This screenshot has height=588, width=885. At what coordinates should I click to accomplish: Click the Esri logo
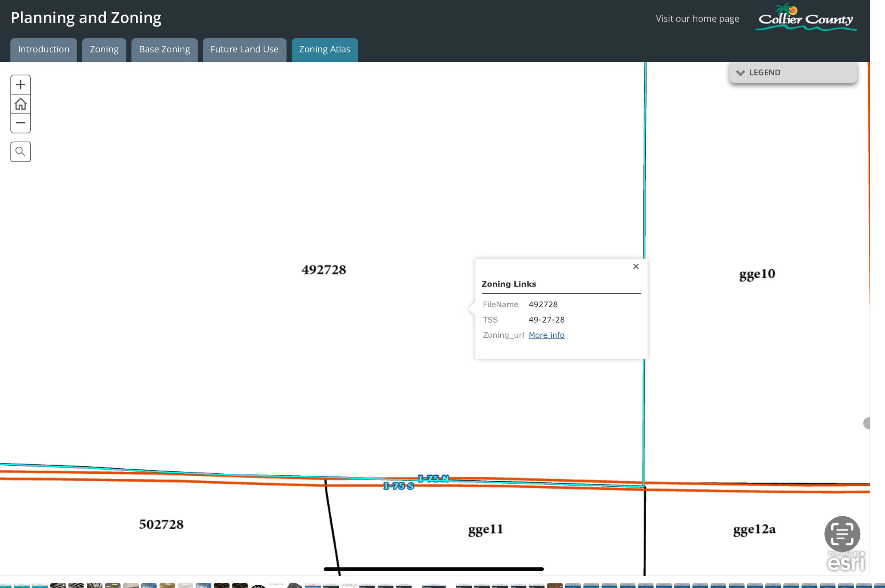845,562
